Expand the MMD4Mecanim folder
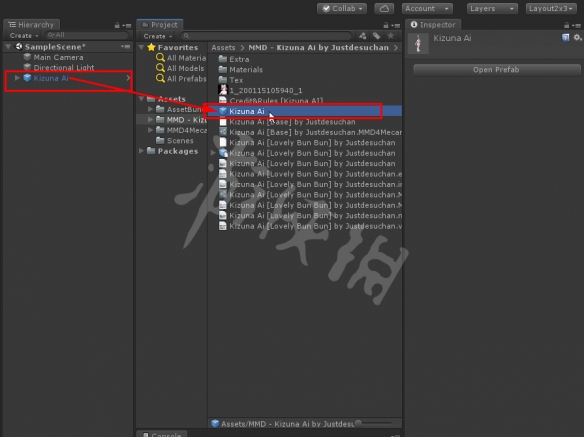This screenshot has width=584, height=437. (x=150, y=130)
